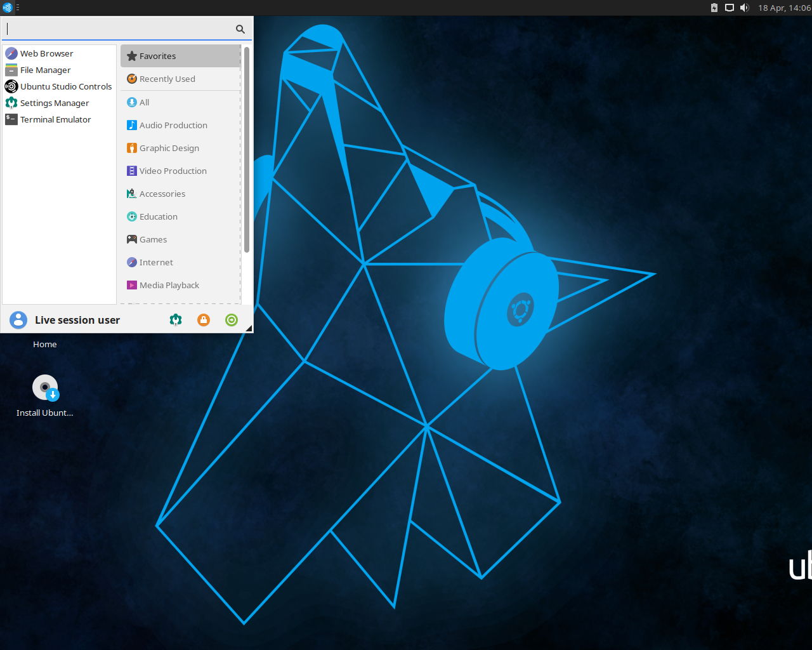This screenshot has width=812, height=650.
Task: Open system settings icon in menu footer
Action: tap(176, 320)
